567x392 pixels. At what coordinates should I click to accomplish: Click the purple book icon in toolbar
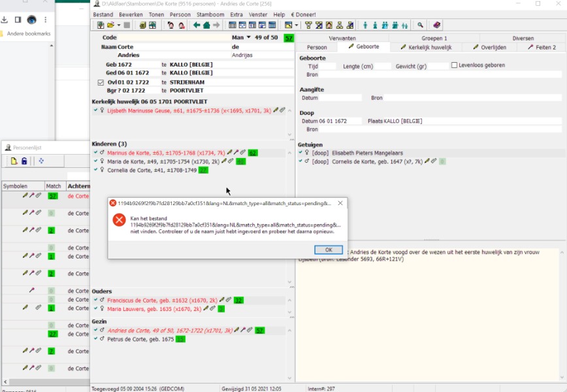437,25
